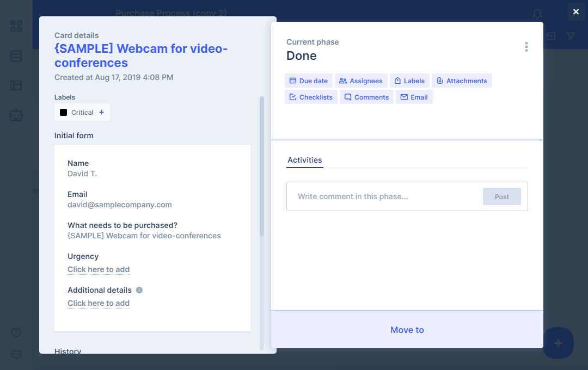Click to add Urgency value

99,270
